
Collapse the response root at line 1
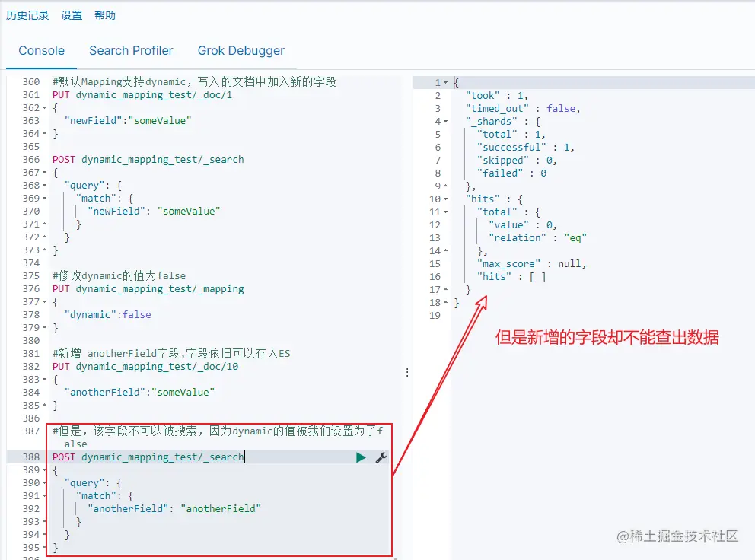pos(445,83)
